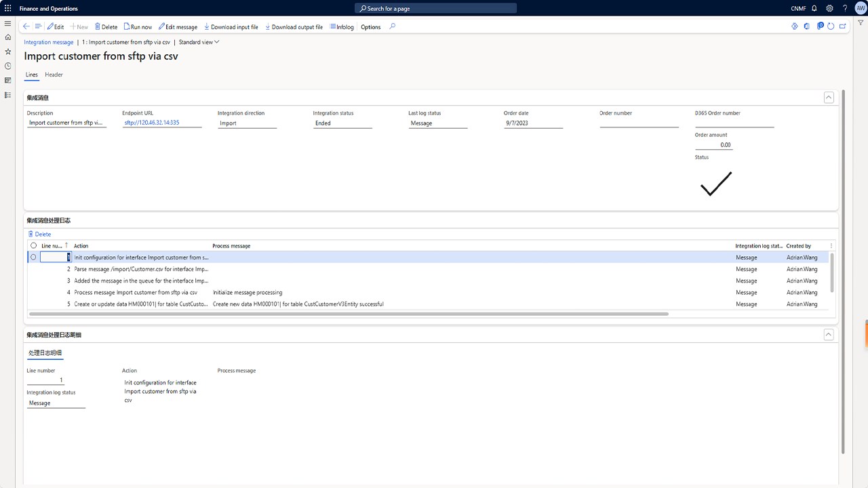Click Download output file
The image size is (868, 488).
point(294,27)
